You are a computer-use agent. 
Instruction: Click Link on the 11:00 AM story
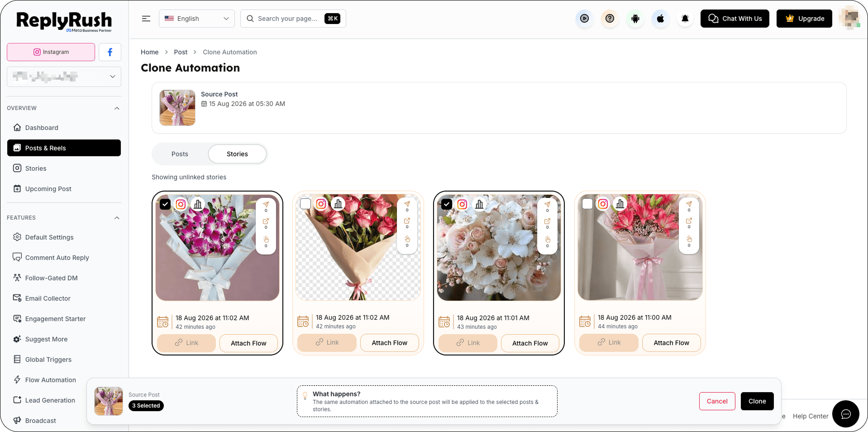[609, 343]
